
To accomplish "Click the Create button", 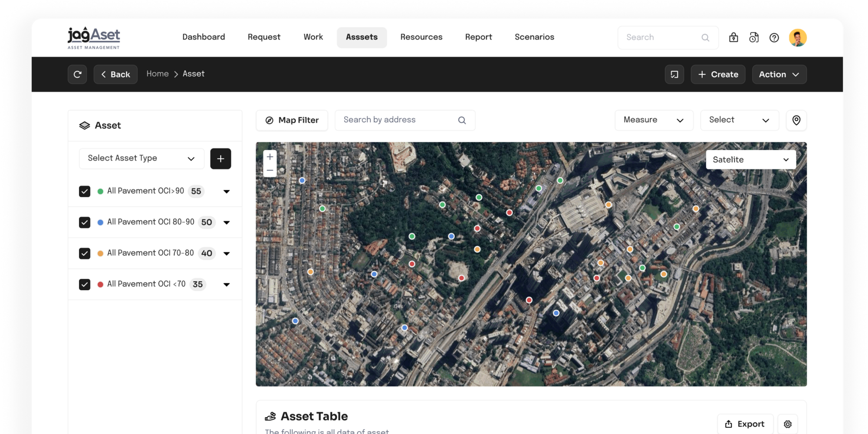I will [718, 74].
